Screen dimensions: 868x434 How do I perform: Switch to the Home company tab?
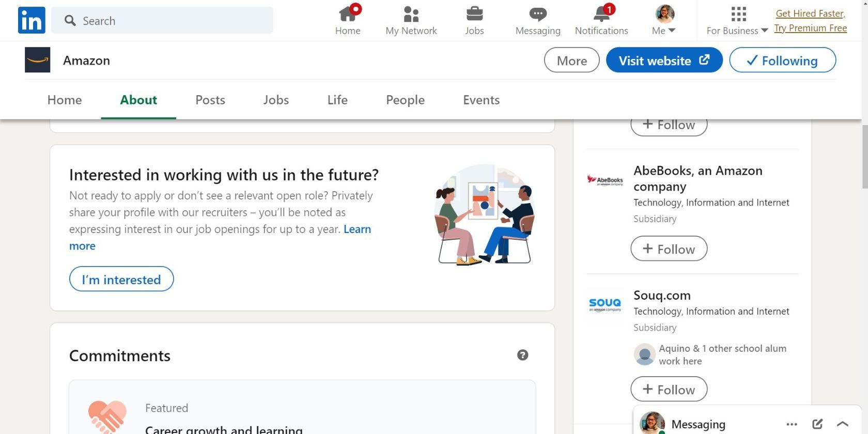point(65,100)
